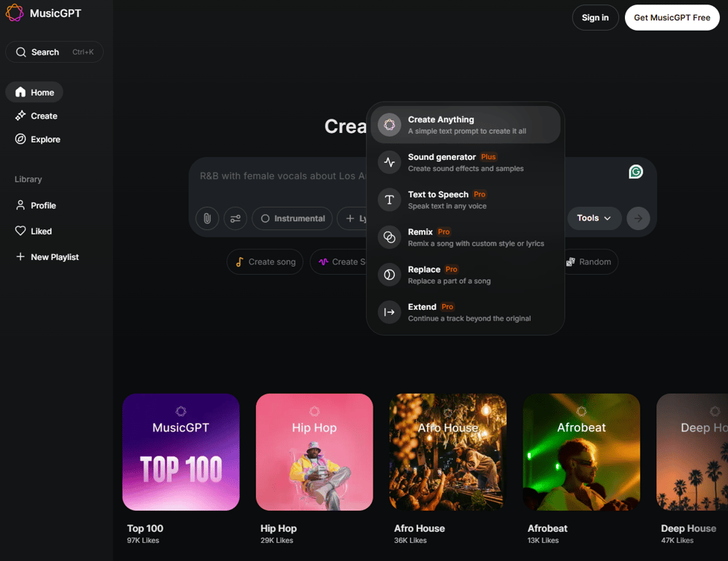The image size is (728, 561).
Task: Open the Hip Hop playlist thumbnail
Action: tap(314, 452)
